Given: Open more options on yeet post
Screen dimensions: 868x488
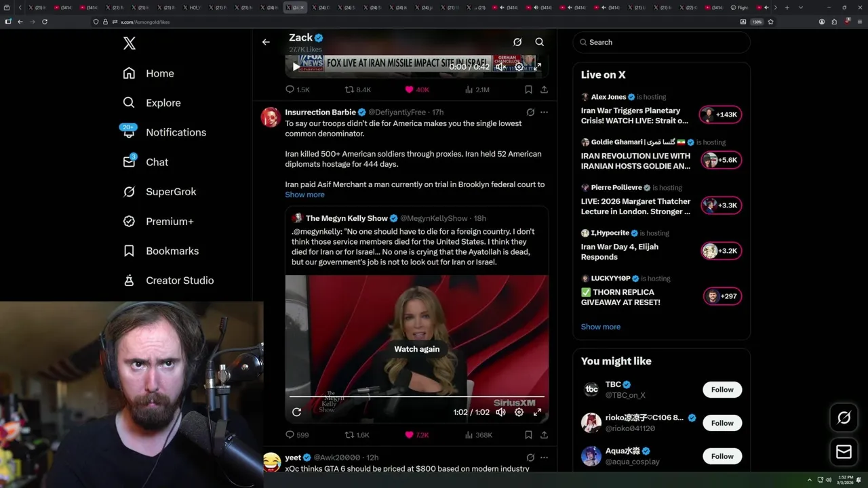Looking at the screenshot, I should click(x=544, y=457).
